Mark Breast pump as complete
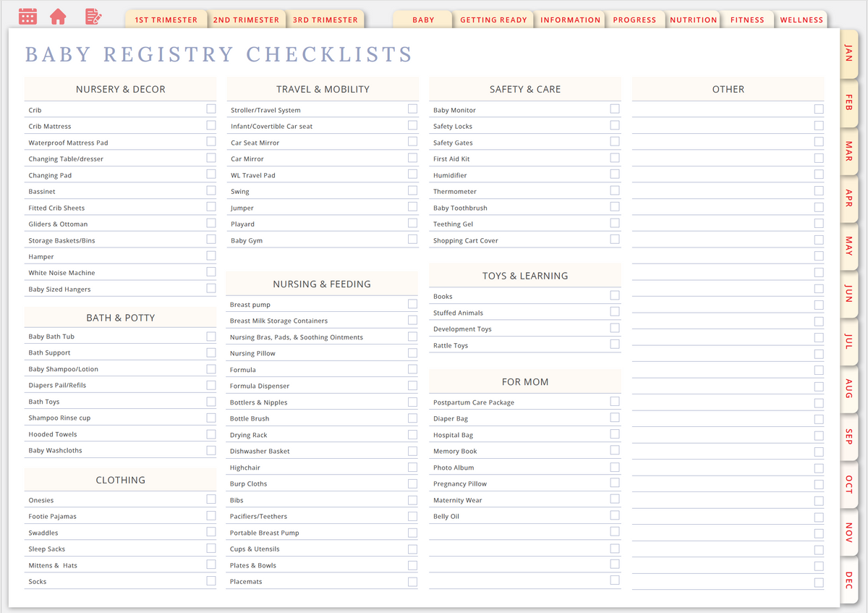The height and width of the screenshot is (613, 868). click(412, 304)
